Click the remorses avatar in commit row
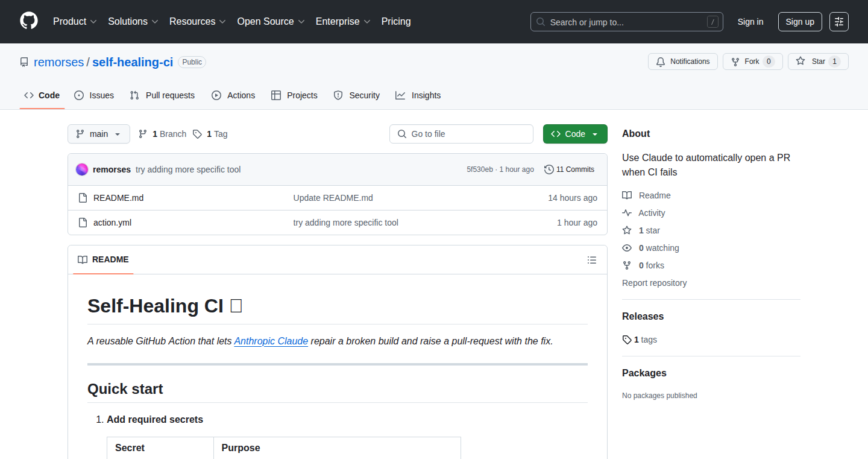 (x=82, y=169)
